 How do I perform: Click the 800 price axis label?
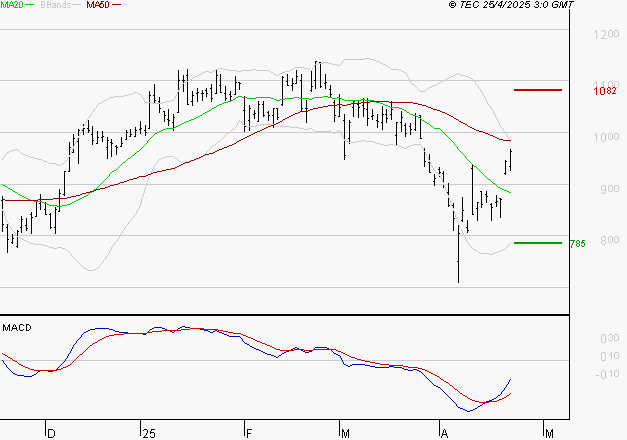(x=609, y=240)
